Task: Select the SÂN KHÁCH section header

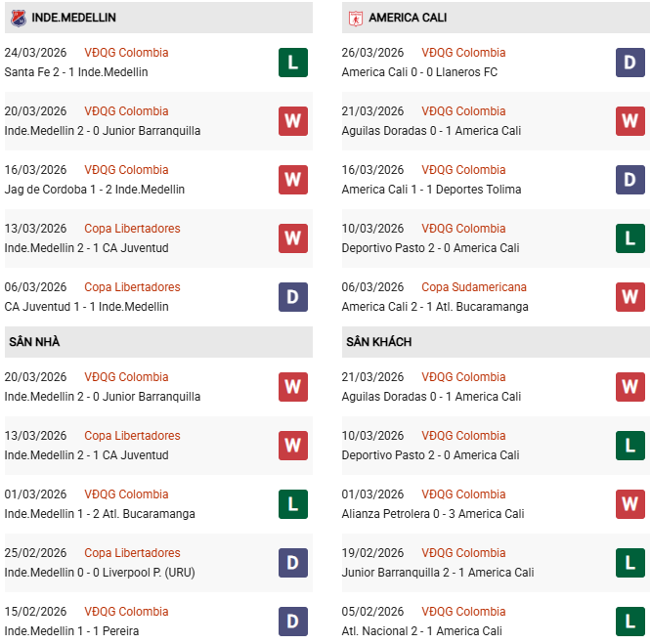Action: click(378, 342)
